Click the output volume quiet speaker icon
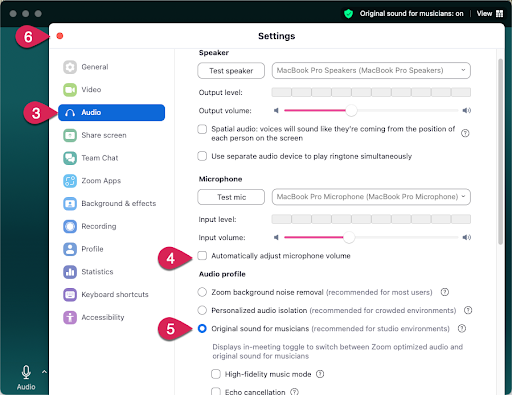This screenshot has height=395, width=512. [x=276, y=110]
